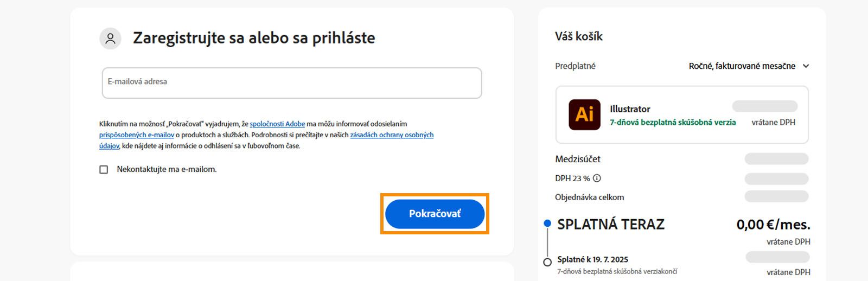Click the info icon next to DPH 23 %
The height and width of the screenshot is (281, 868).
[597, 178]
